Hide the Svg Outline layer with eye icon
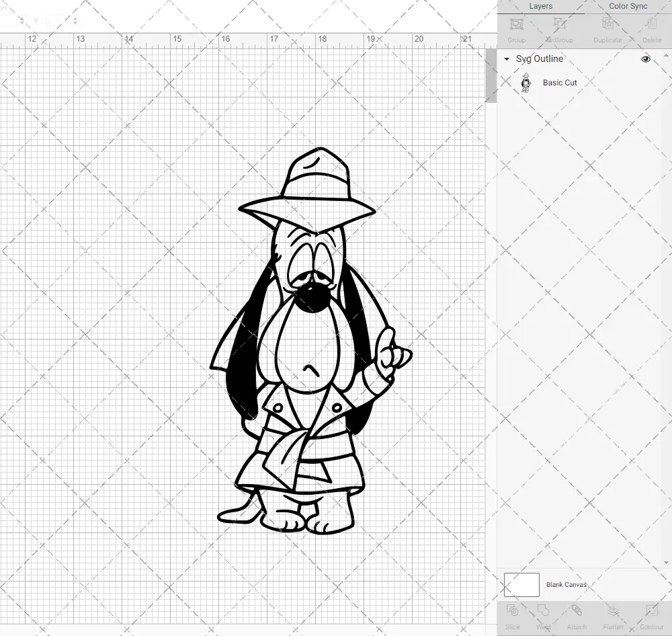 pos(646,59)
